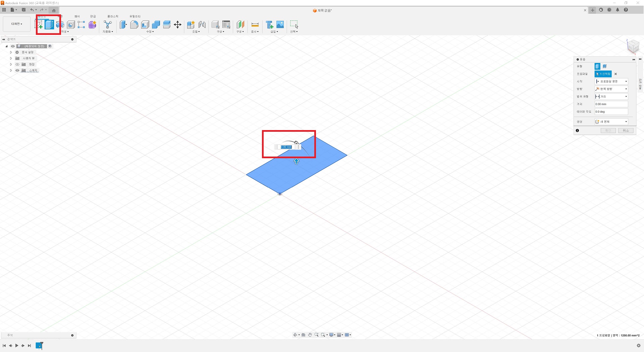Click the ViewCube in the corner
Viewport: 644px width, 352px height.
[633, 46]
